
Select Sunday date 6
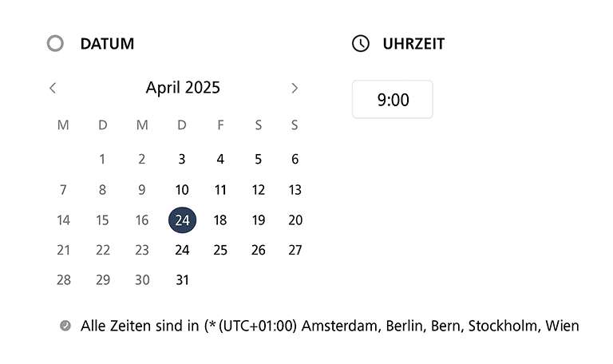tap(295, 159)
